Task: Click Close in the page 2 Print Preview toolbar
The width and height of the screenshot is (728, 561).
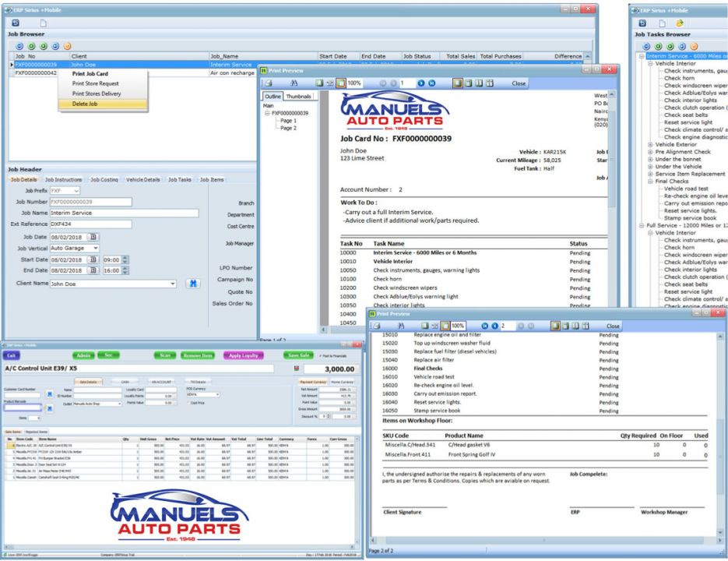Action: pos(613,326)
